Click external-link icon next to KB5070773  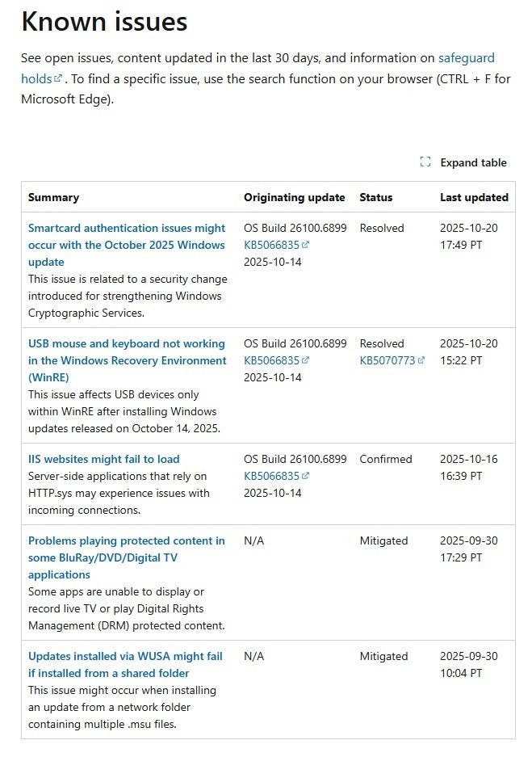coord(421,361)
